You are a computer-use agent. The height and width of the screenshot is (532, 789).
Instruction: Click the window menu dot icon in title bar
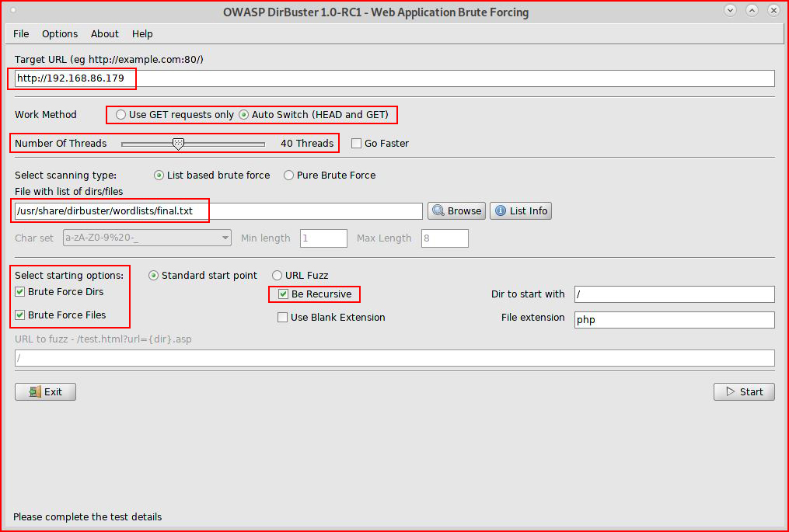click(x=13, y=10)
